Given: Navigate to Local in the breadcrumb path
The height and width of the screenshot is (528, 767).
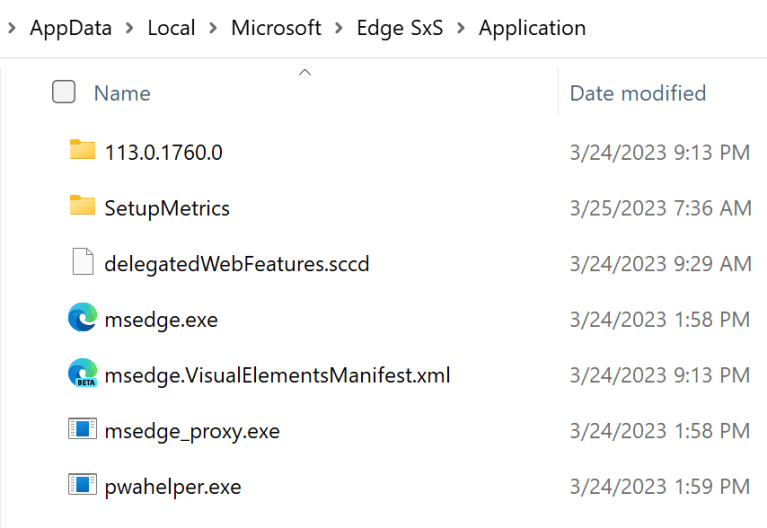Looking at the screenshot, I should [171, 28].
